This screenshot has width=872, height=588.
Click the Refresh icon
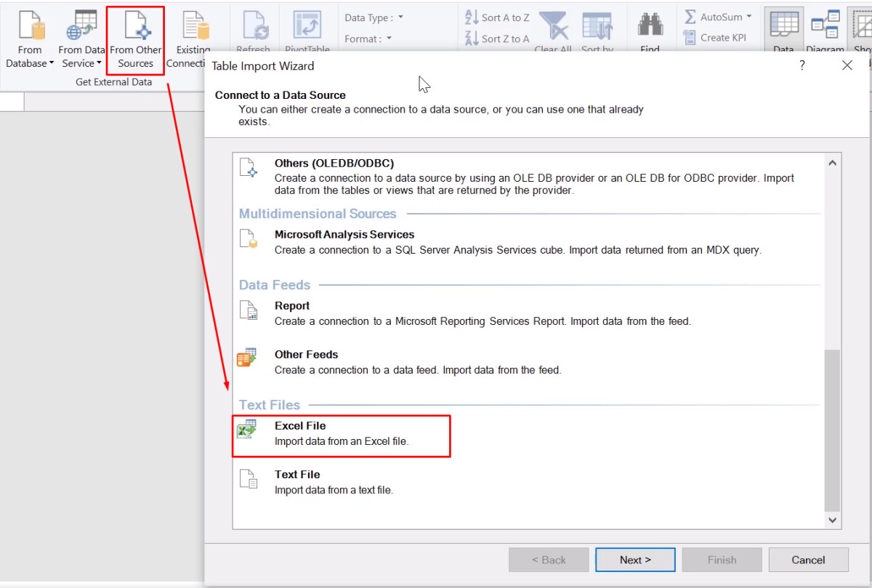click(x=254, y=29)
